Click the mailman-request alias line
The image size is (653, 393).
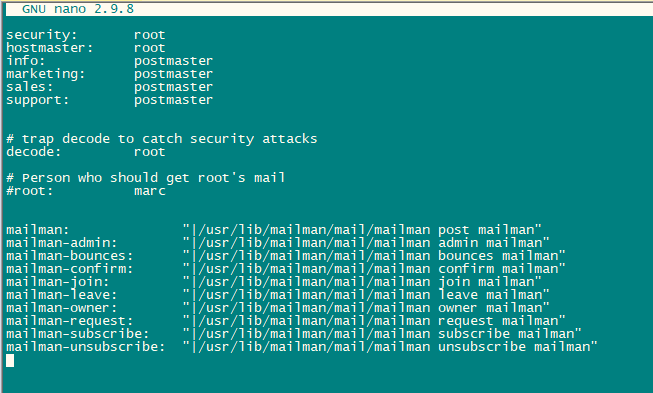[286, 321]
